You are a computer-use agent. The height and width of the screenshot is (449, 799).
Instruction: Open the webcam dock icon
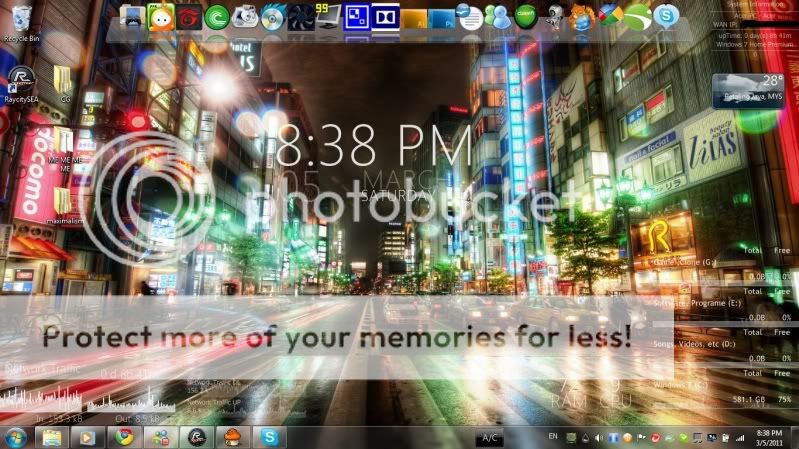coord(554,17)
